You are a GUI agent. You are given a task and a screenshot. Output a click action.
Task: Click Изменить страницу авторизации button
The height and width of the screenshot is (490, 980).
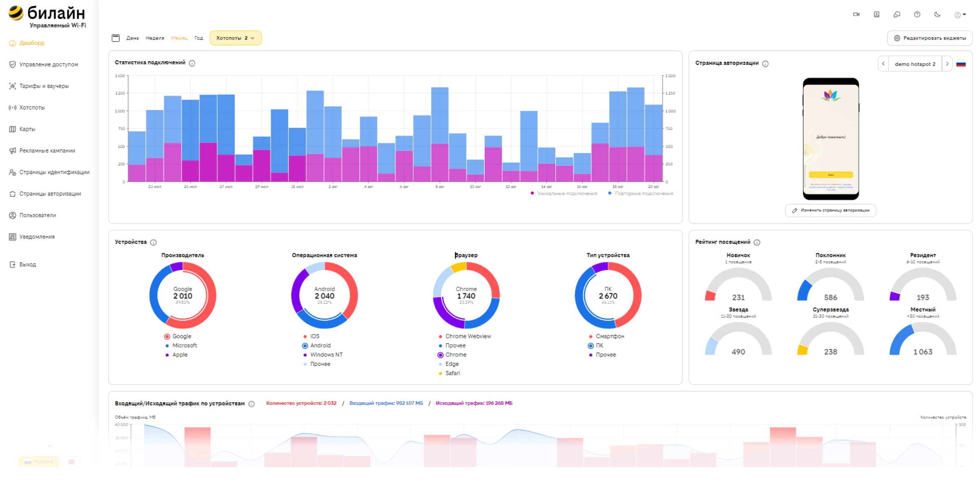coord(831,210)
